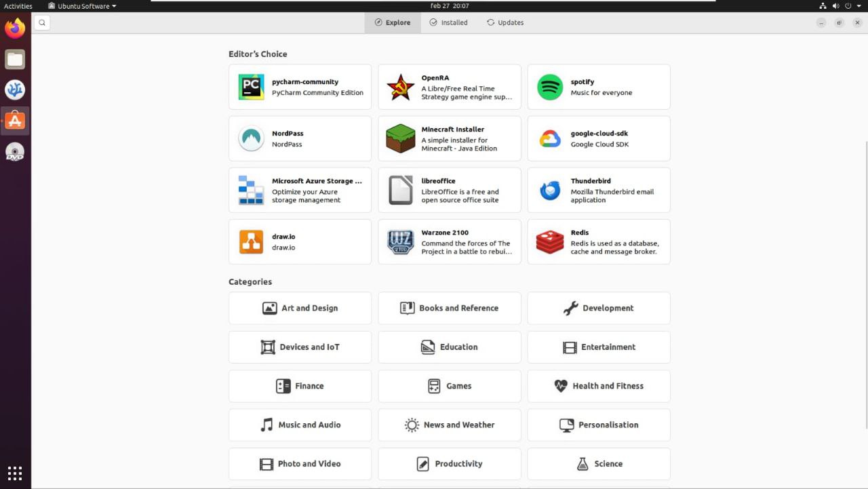Image resolution: width=868 pixels, height=489 pixels.
Task: Open the Ubuntu Software app menu dropdown
Action: coord(82,6)
